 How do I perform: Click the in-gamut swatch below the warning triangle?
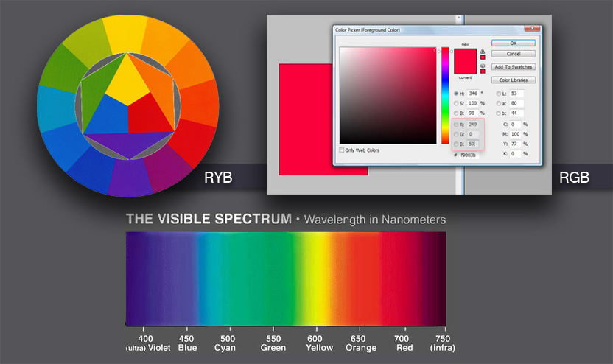483,57
